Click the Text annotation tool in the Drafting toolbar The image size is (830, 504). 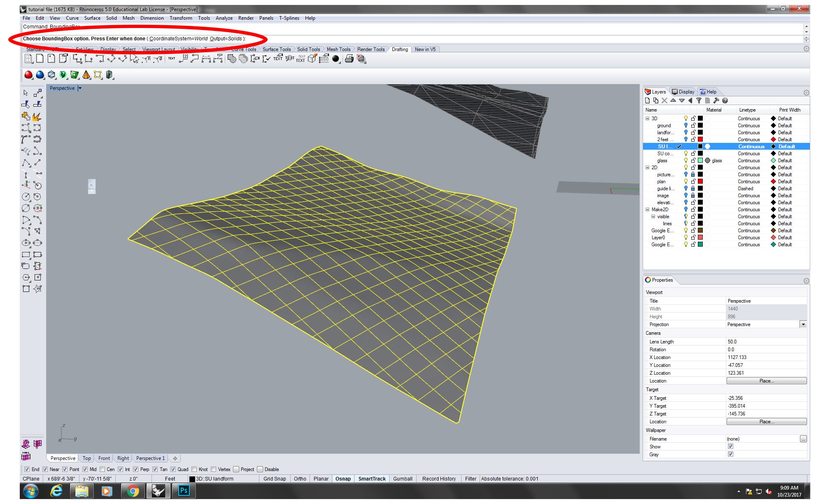(x=172, y=58)
